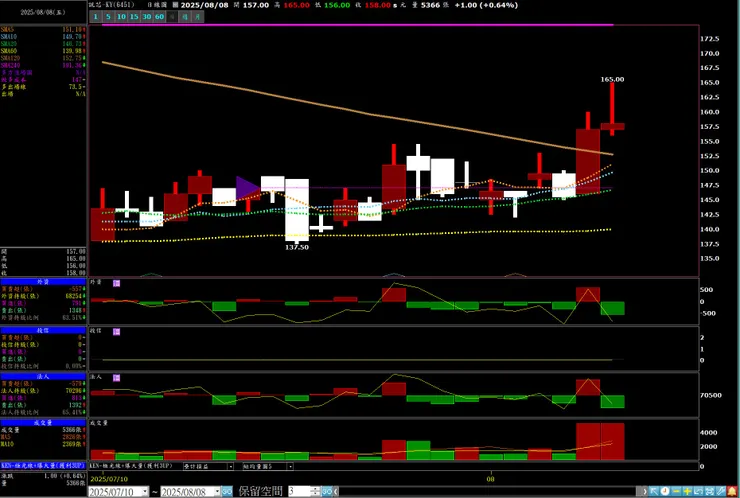Switch to the weekly (週) timeframe button
740x498 pixels.
185,17
